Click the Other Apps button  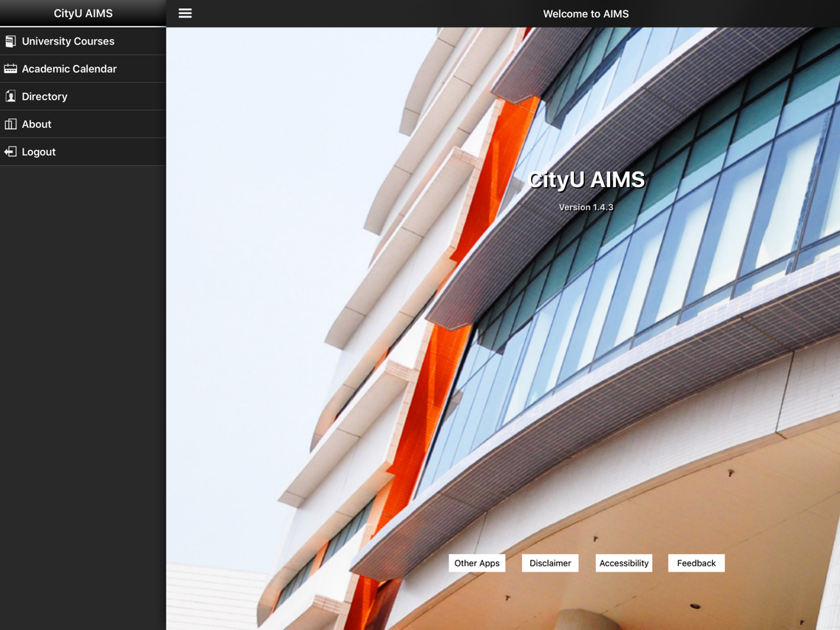[477, 563]
